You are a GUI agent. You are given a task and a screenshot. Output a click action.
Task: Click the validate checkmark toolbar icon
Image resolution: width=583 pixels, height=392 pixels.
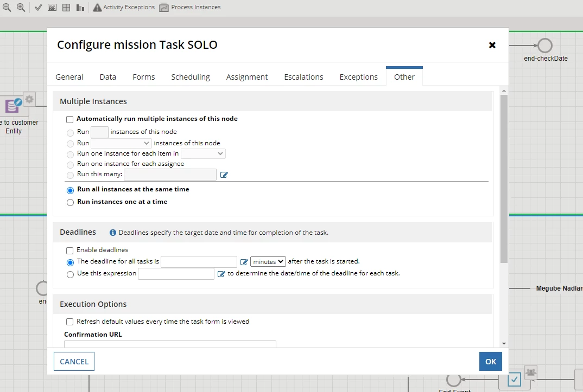pos(39,8)
